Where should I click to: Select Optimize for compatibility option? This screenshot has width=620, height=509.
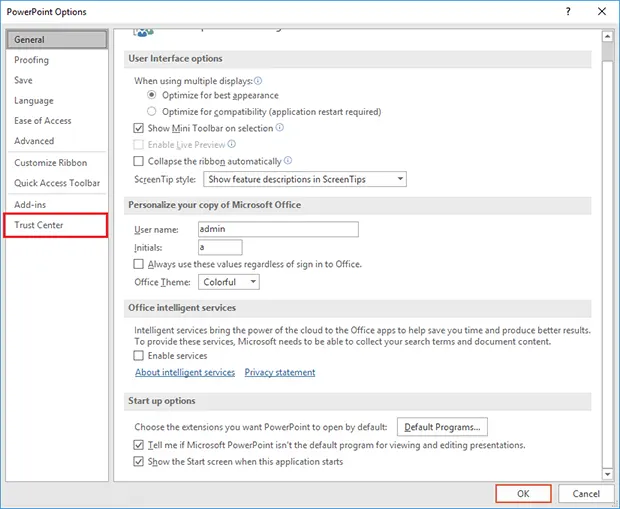click(x=151, y=112)
